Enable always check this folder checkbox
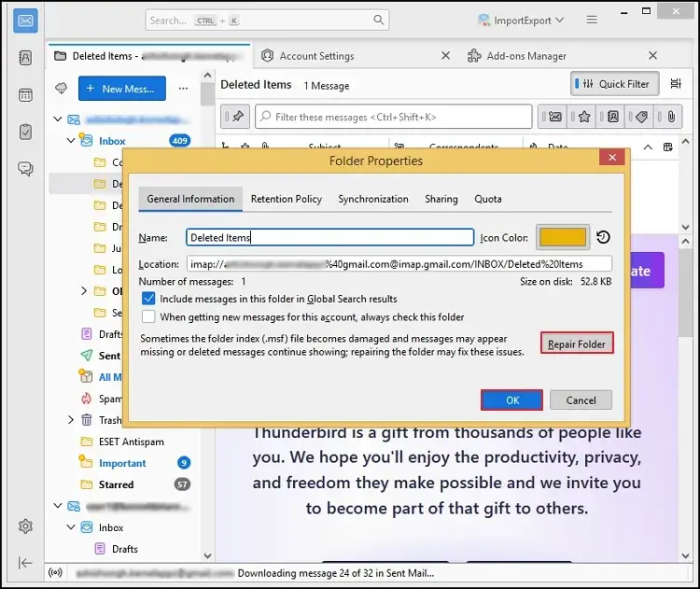This screenshot has width=700, height=589. pos(148,316)
